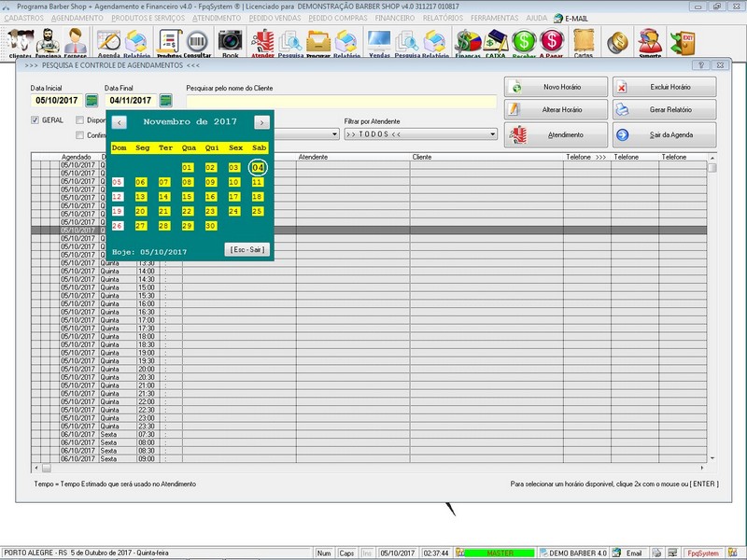Click the Alterar Horário button
The width and height of the screenshot is (747, 560).
[556, 109]
